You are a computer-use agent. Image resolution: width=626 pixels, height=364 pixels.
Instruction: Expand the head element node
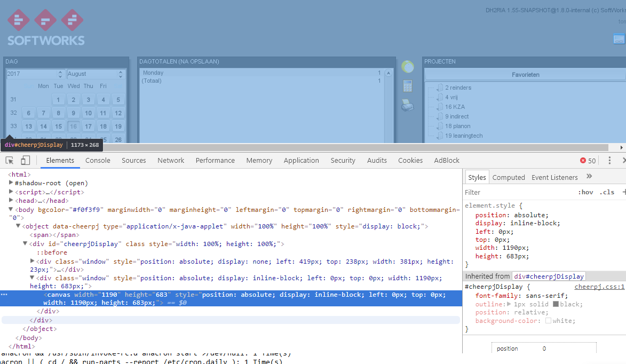click(x=11, y=200)
